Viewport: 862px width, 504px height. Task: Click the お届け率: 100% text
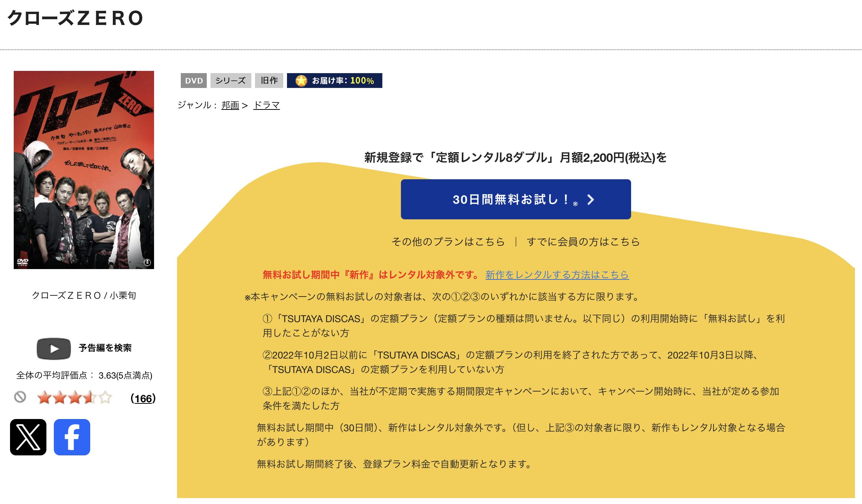(x=343, y=81)
